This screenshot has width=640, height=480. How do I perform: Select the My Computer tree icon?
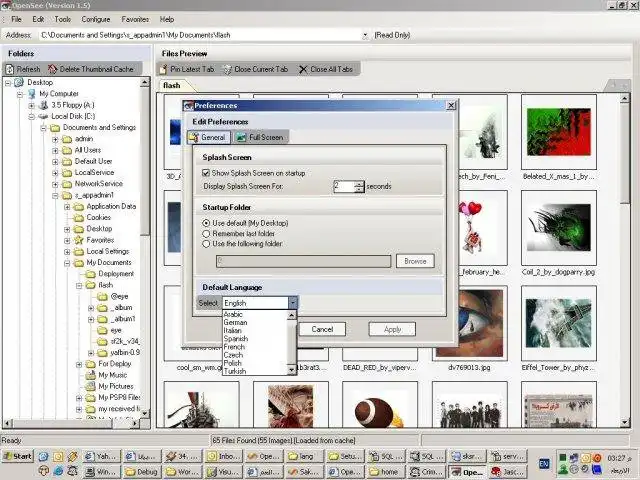(x=32, y=94)
